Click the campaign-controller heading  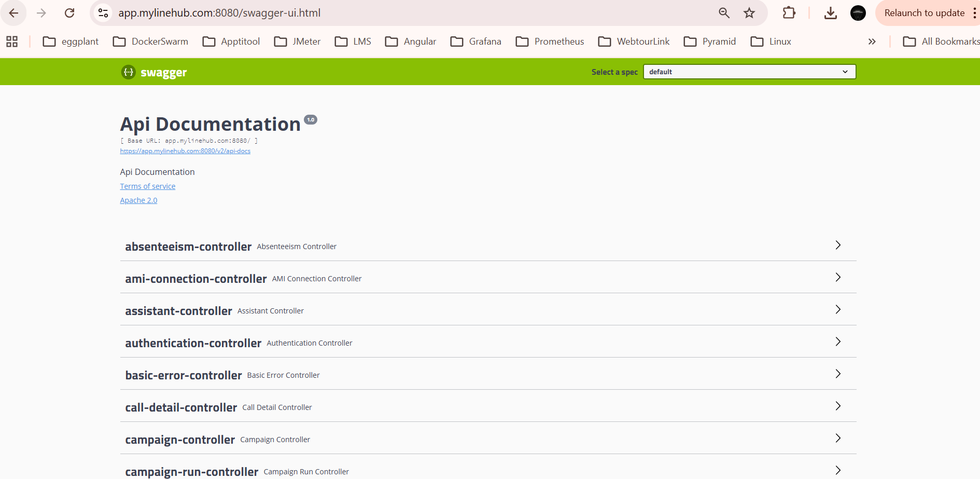pos(180,440)
